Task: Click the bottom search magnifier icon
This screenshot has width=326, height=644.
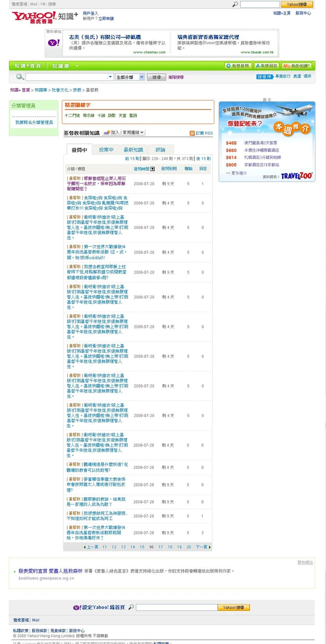Action: (131, 607)
